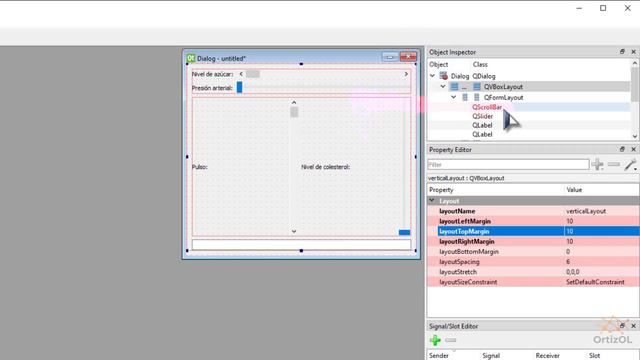Click the layoutStretch value 0,0,0
The width and height of the screenshot is (640, 360).
573,272
